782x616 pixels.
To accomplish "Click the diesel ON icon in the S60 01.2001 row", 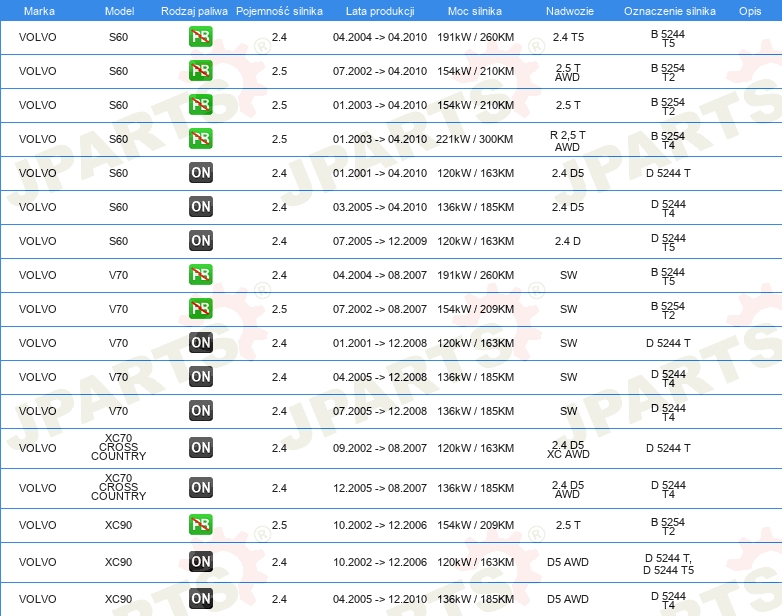I will point(200,173).
